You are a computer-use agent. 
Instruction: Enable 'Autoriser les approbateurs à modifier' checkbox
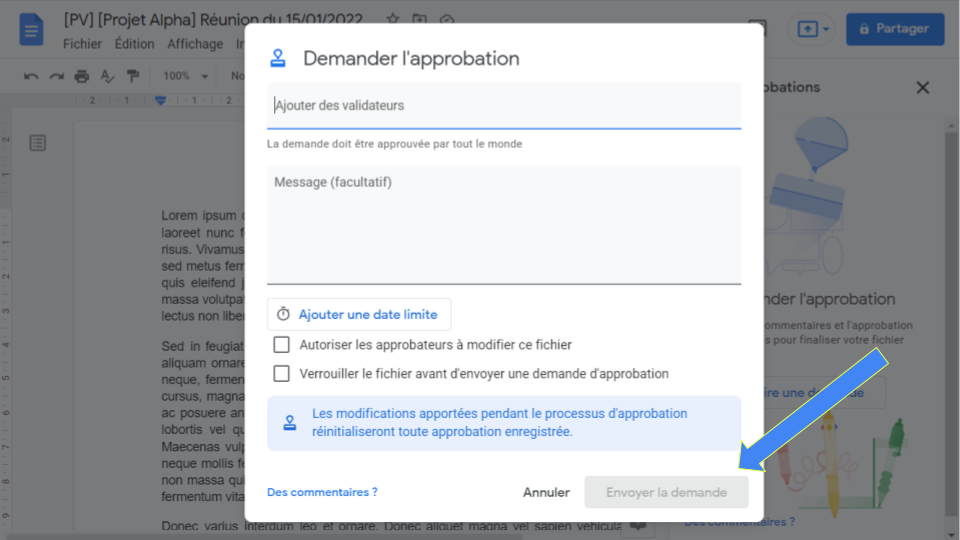(282, 345)
